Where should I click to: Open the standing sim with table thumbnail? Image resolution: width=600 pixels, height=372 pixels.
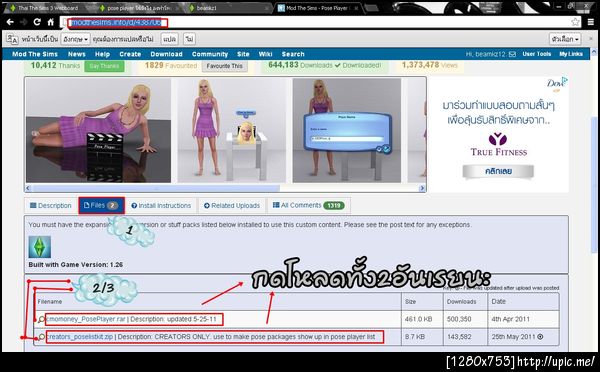[x=232, y=131]
